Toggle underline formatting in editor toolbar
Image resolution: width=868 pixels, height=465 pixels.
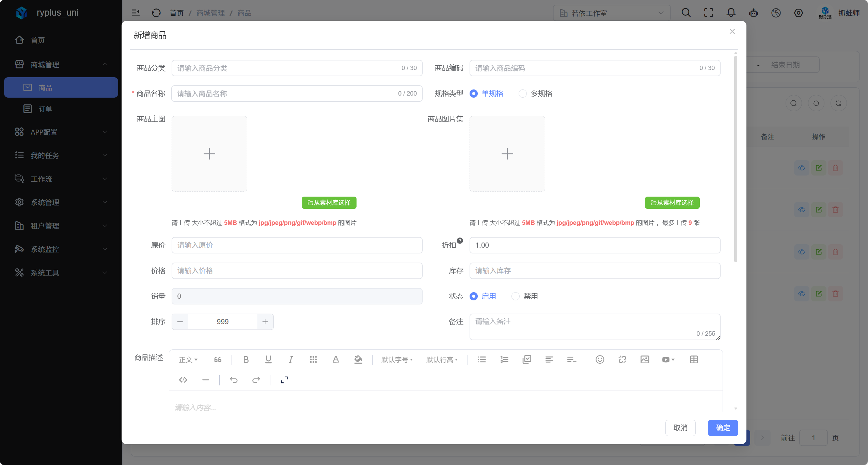268,360
